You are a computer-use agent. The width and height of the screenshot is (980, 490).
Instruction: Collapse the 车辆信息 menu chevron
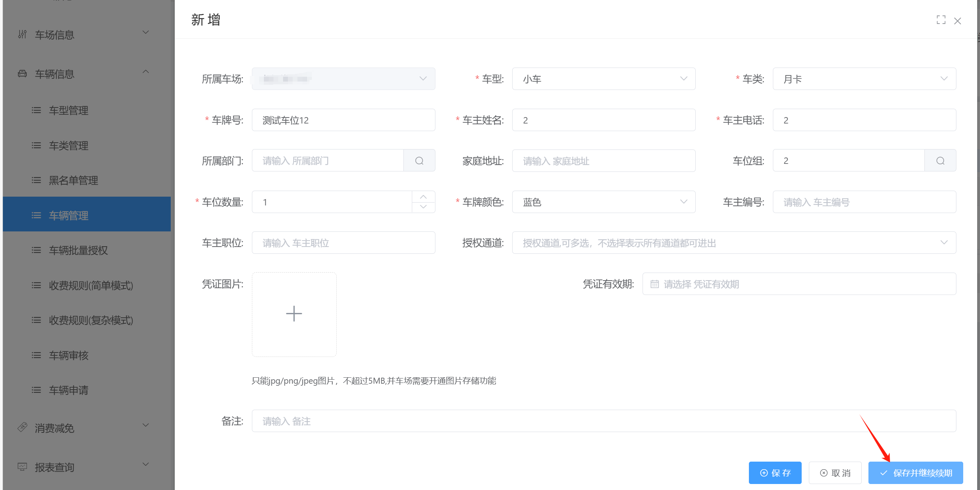tap(146, 72)
